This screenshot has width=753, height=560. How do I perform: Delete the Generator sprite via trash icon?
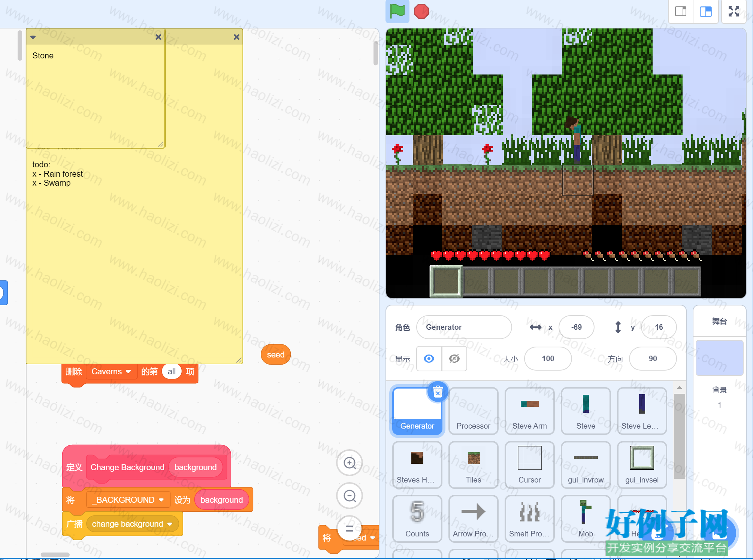(x=438, y=392)
